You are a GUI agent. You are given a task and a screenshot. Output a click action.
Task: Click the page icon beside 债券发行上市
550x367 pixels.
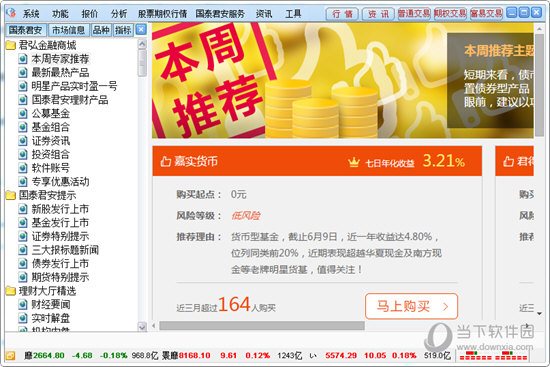[x=23, y=264]
